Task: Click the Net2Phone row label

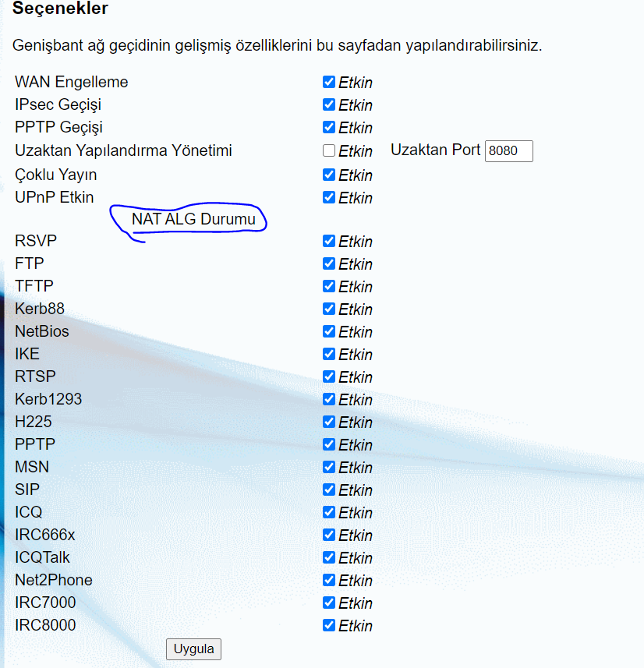Action: [x=54, y=579]
